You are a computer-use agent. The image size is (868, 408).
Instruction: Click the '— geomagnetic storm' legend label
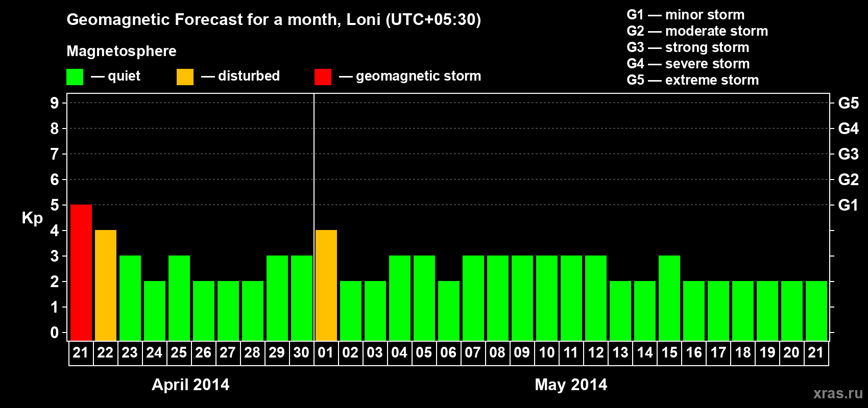410,76
